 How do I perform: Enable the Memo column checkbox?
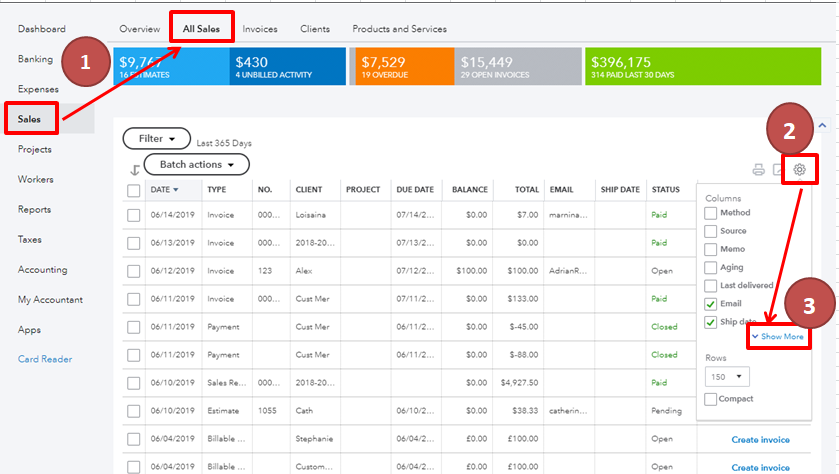pos(711,249)
